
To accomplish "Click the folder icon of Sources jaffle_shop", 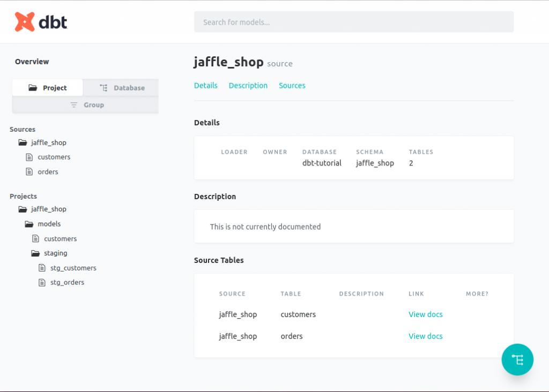I will tap(23, 142).
